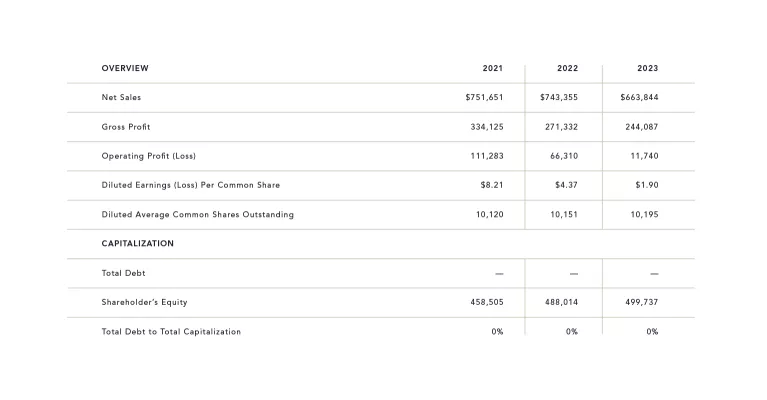Select Operating Profit value 66,310
This screenshot has height=400, width=767.
click(564, 156)
